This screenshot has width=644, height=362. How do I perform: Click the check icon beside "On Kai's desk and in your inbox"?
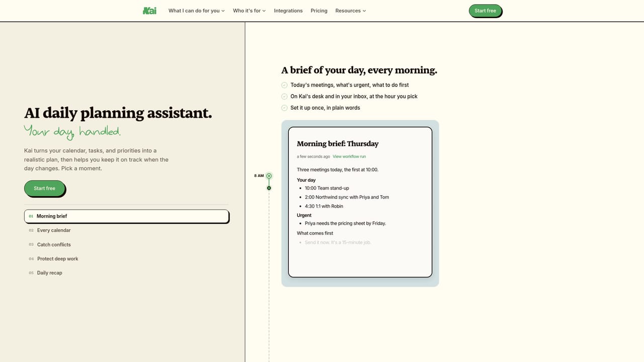click(x=284, y=97)
